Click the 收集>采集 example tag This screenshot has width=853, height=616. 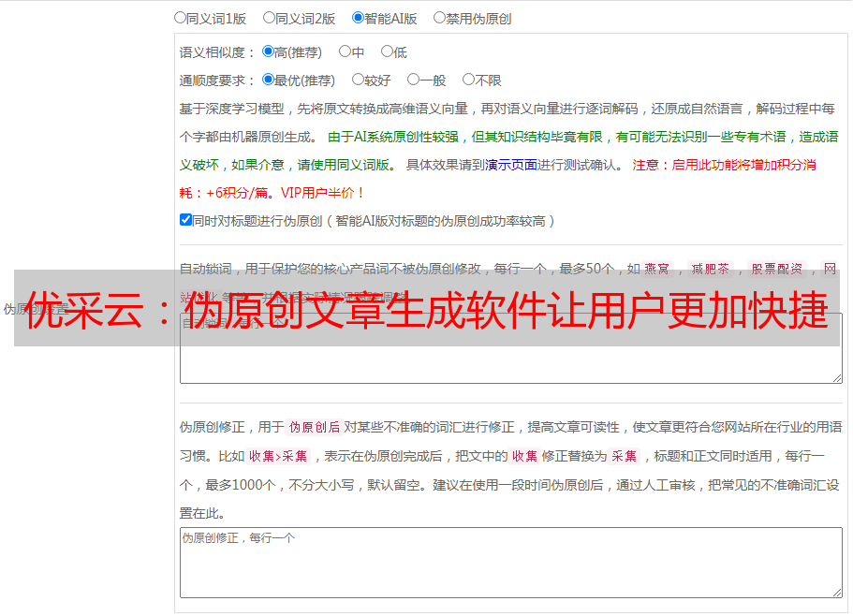click(x=278, y=456)
